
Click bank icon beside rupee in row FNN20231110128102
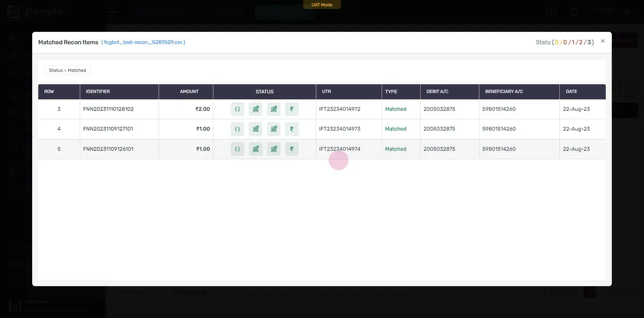pos(274,109)
